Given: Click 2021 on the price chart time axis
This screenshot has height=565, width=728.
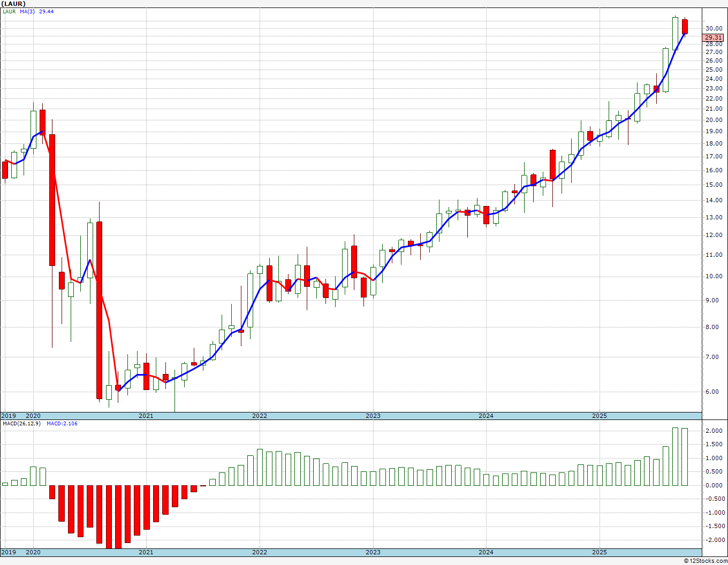Looking at the screenshot, I should (x=146, y=416).
